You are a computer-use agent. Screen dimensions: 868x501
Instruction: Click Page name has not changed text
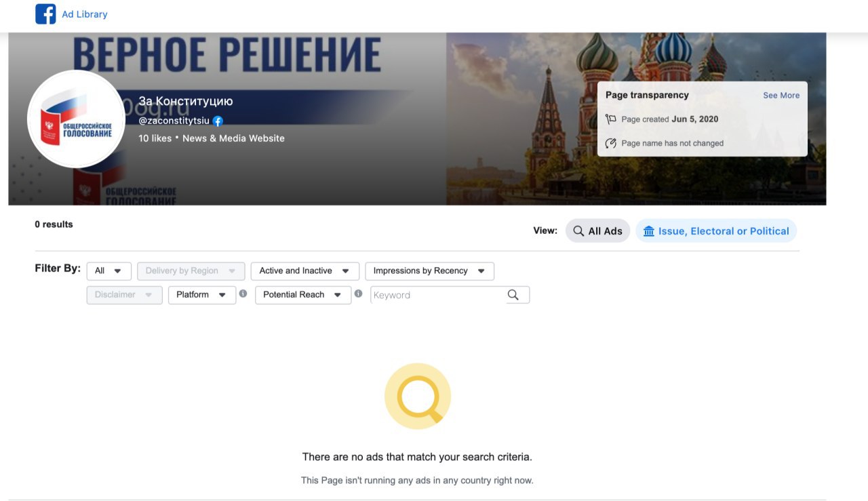pyautogui.click(x=673, y=143)
